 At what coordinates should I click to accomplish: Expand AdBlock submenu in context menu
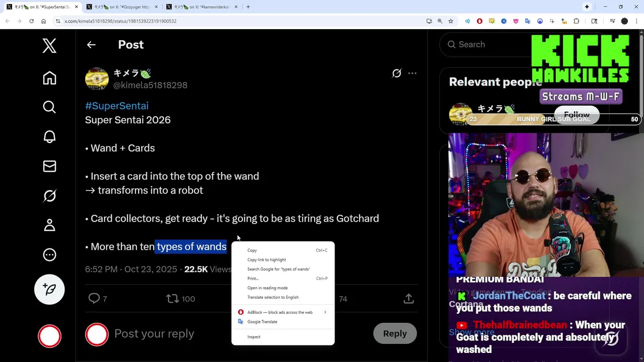tap(283, 312)
